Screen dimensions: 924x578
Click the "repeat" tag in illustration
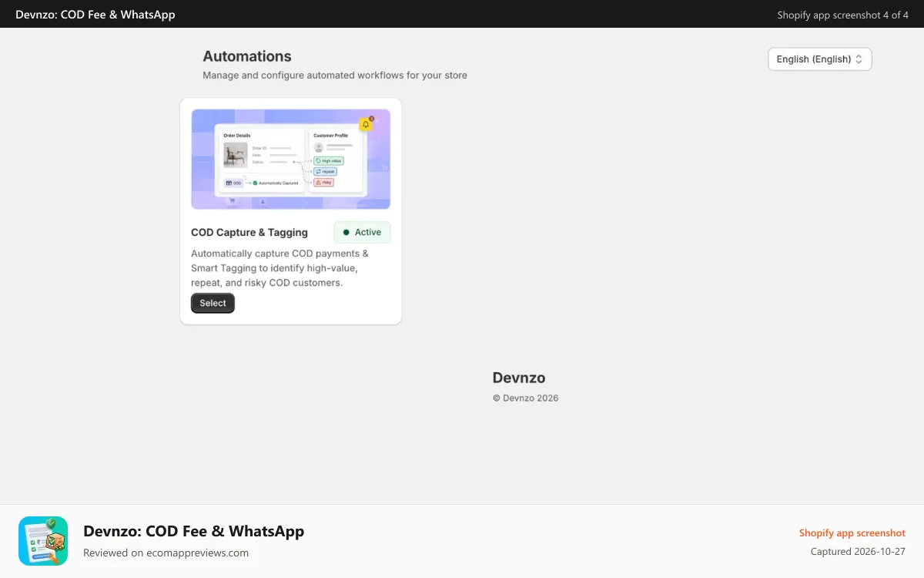pyautogui.click(x=325, y=172)
